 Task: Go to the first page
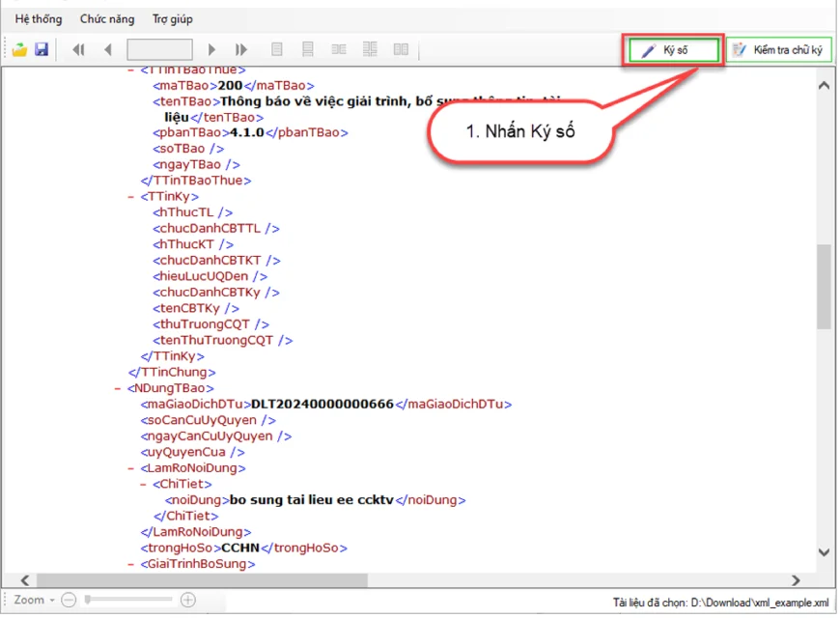click(79, 50)
